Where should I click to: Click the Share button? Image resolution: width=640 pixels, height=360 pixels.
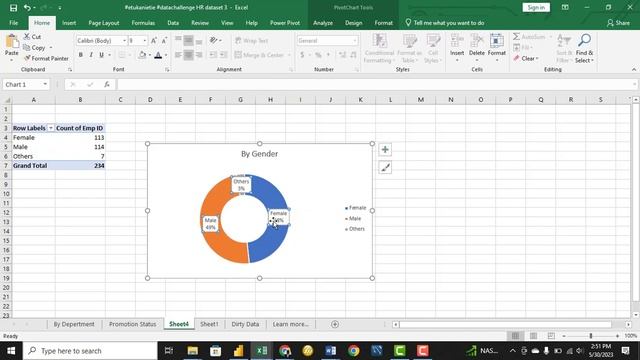click(618, 23)
